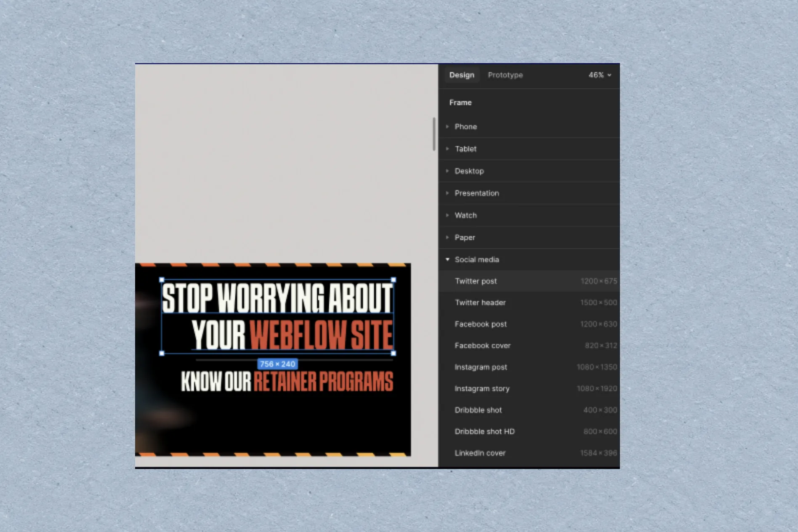Click the bottom-right selection handle
Viewport: 798px width, 532px height.
[394, 354]
